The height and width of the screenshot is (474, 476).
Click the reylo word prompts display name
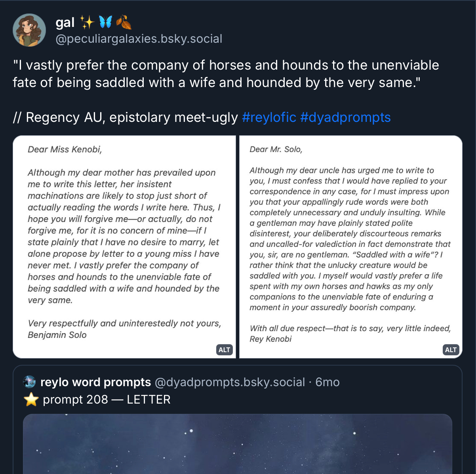pos(95,382)
